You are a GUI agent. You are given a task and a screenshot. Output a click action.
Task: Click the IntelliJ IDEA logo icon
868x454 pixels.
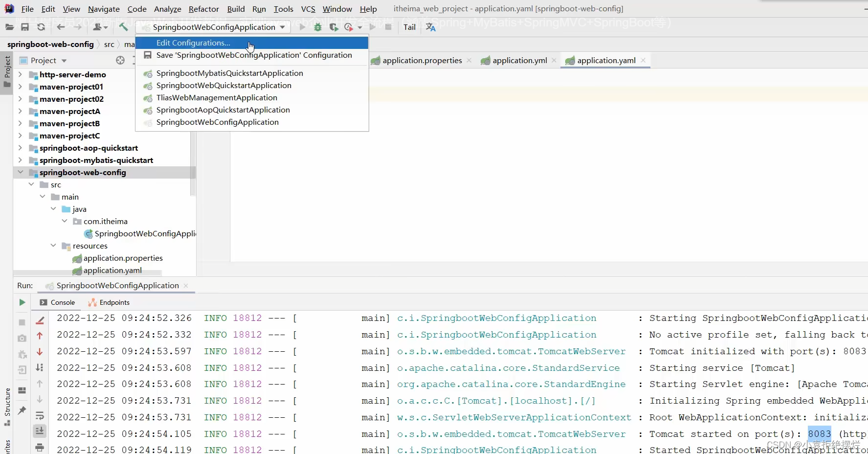tap(9, 9)
